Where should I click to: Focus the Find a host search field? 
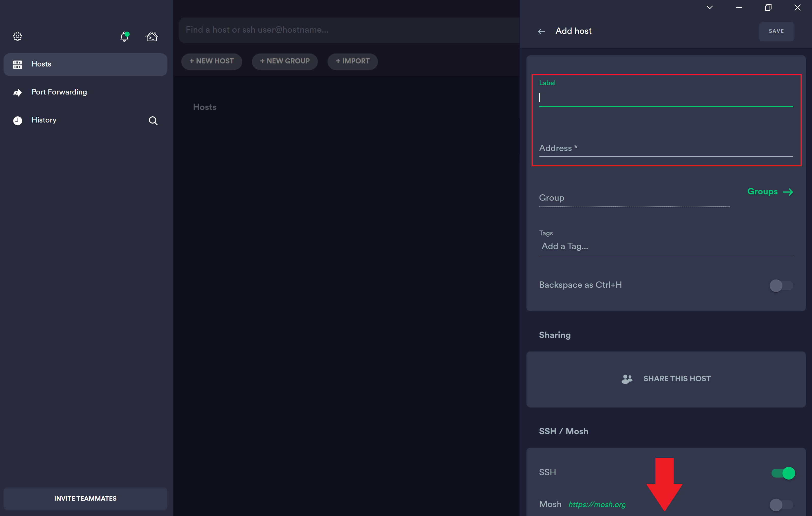click(x=349, y=30)
